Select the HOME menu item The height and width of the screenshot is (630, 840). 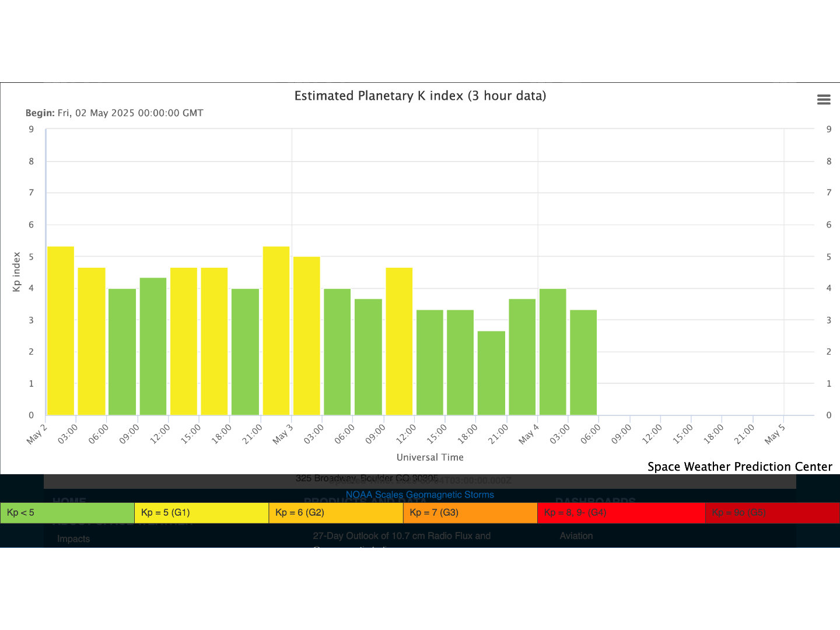[69, 500]
